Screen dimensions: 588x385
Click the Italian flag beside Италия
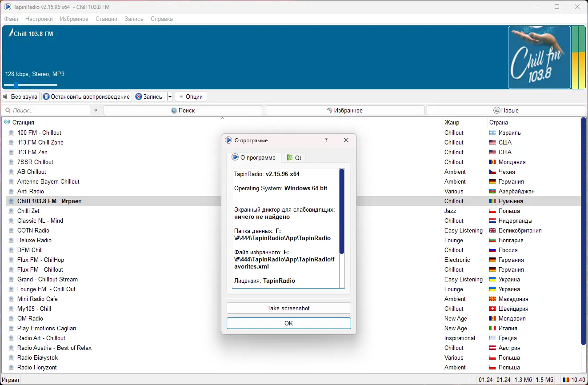pos(492,328)
